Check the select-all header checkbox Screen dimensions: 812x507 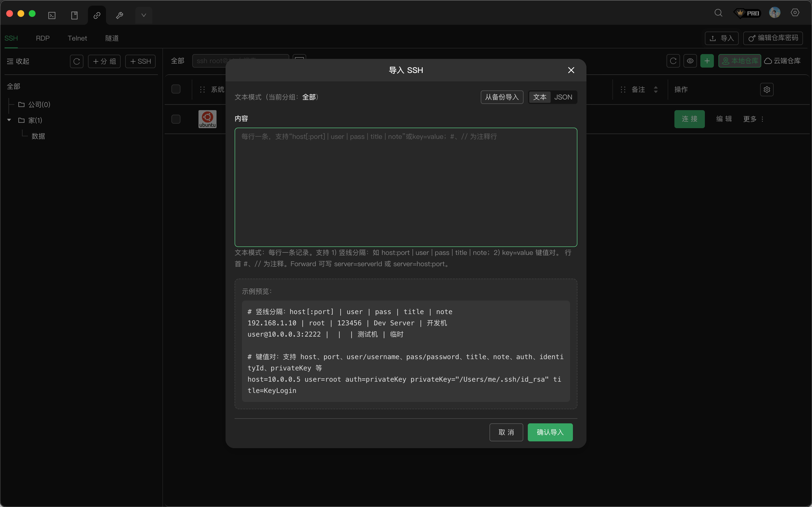point(176,89)
